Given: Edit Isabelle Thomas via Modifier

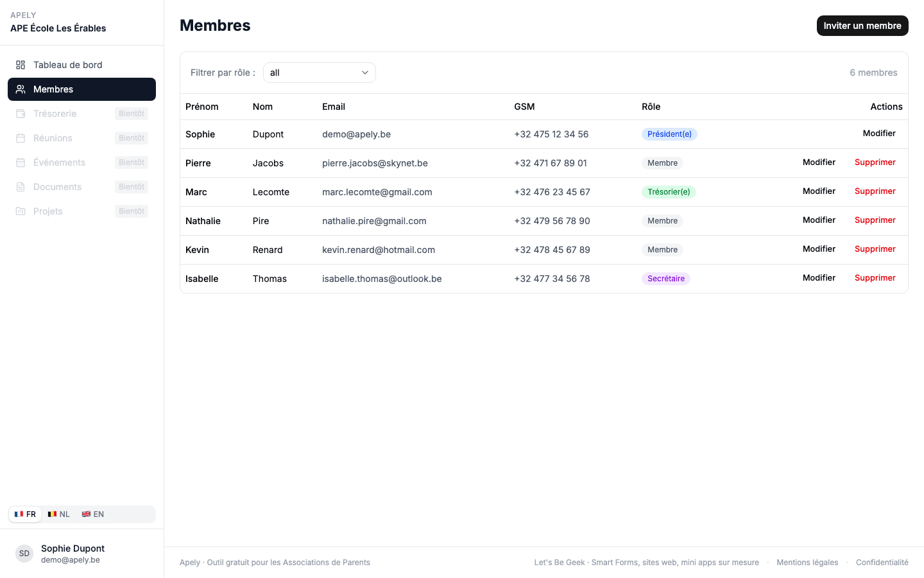Looking at the screenshot, I should click(819, 278).
